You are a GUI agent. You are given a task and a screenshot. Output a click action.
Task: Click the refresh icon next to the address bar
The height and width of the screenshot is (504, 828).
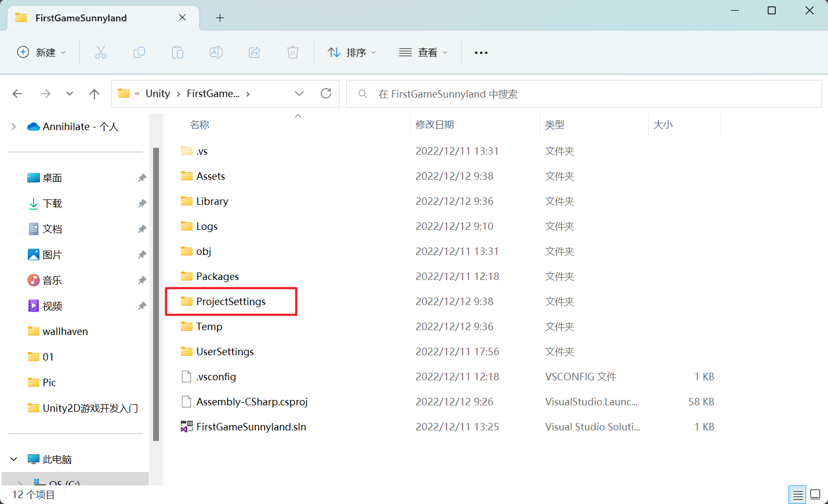(326, 93)
